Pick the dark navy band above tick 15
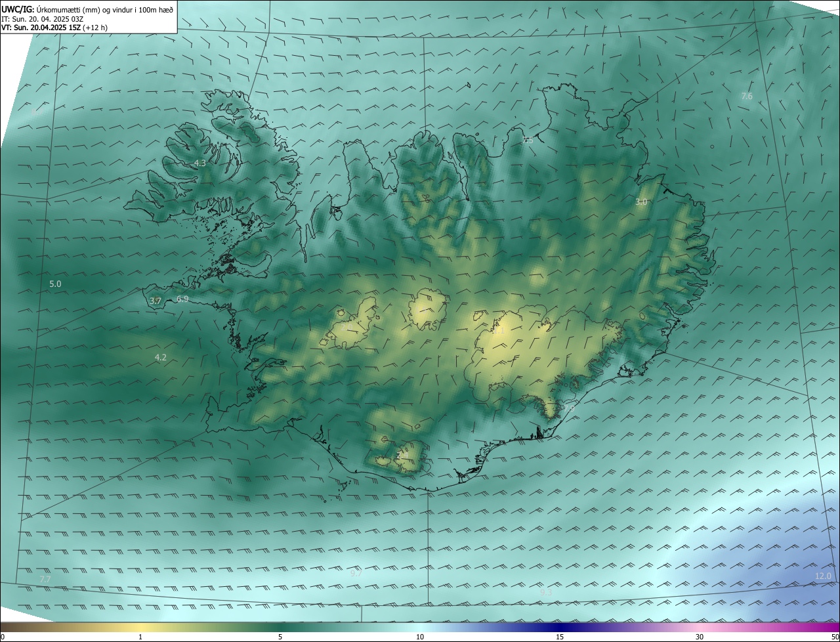Screen dimensions: 840x642 (x=560, y=627)
